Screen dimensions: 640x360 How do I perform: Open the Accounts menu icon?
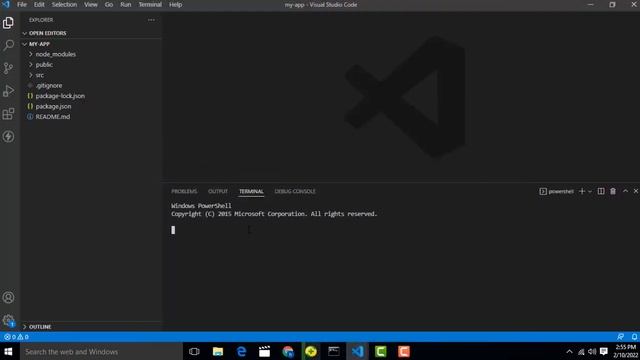pos(8,298)
